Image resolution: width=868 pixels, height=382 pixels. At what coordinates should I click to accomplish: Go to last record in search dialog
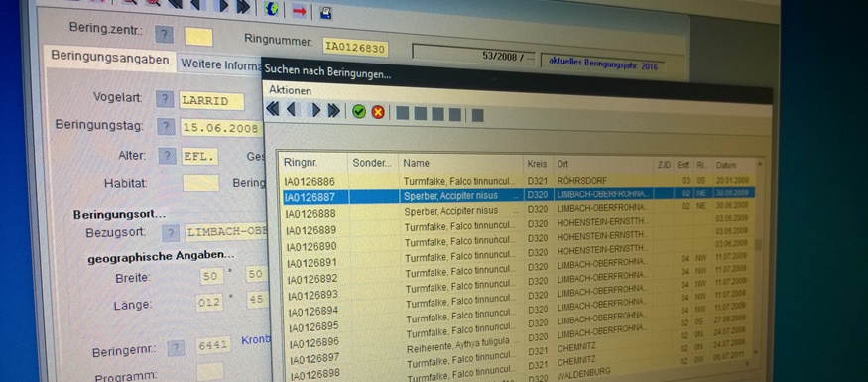pyautogui.click(x=333, y=111)
